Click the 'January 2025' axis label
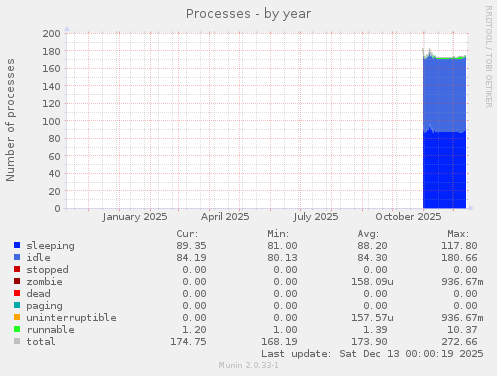This screenshot has width=497, height=376. pyautogui.click(x=135, y=217)
